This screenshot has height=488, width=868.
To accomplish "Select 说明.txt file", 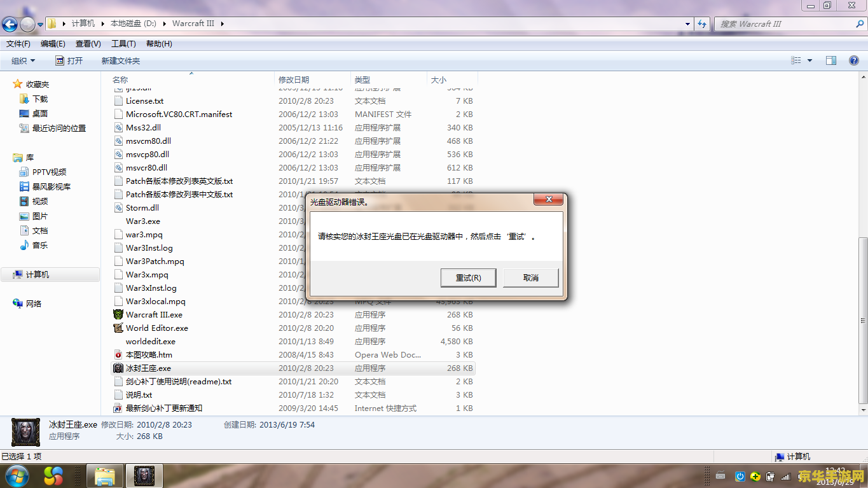I will 139,394.
